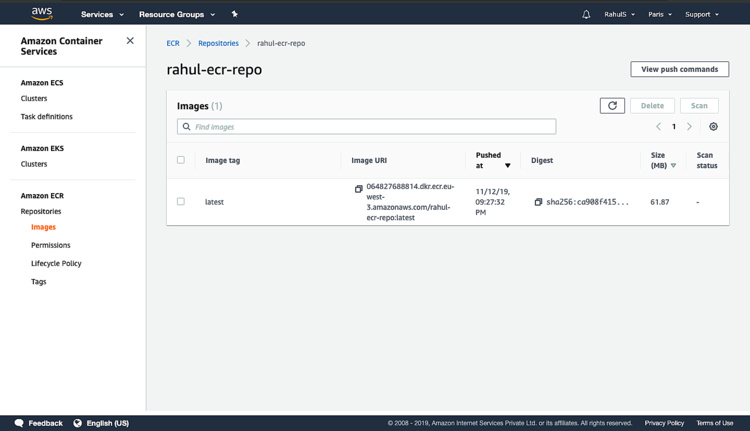The image size is (750, 431).
Task: Click Repositories breadcrumb link
Action: [x=218, y=43]
